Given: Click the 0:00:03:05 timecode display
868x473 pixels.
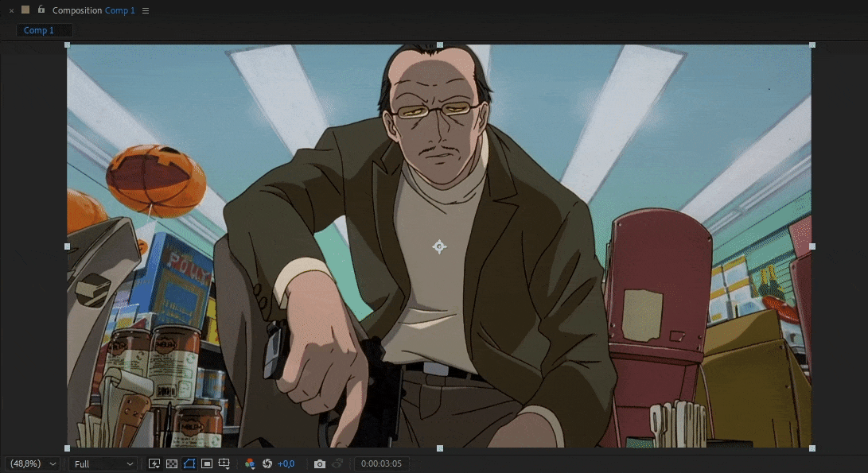Looking at the screenshot, I should [381, 463].
